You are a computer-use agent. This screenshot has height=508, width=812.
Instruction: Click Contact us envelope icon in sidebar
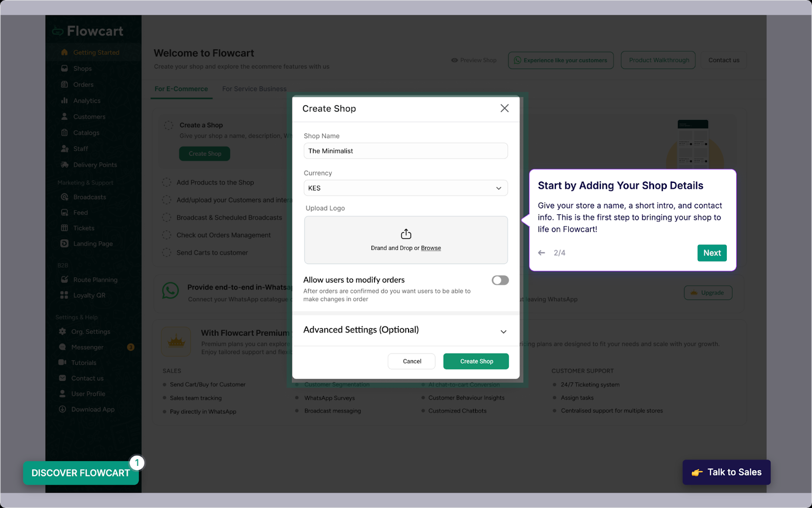point(62,378)
